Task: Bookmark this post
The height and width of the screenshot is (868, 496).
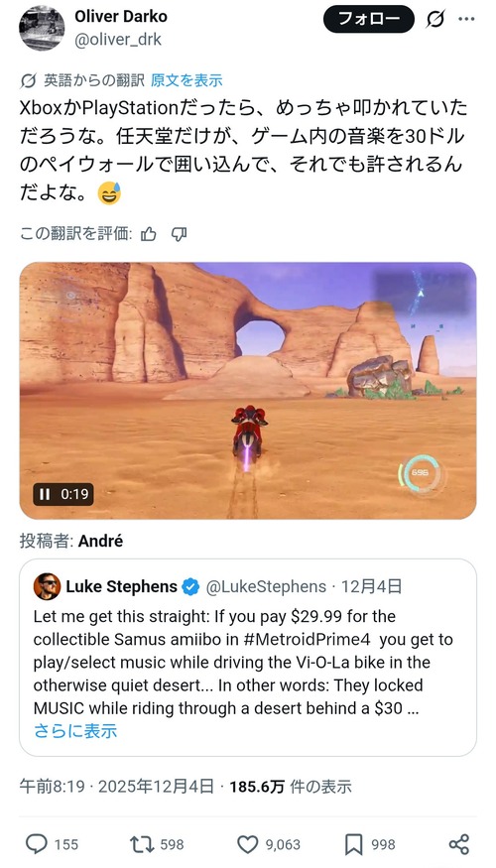Action: [353, 844]
